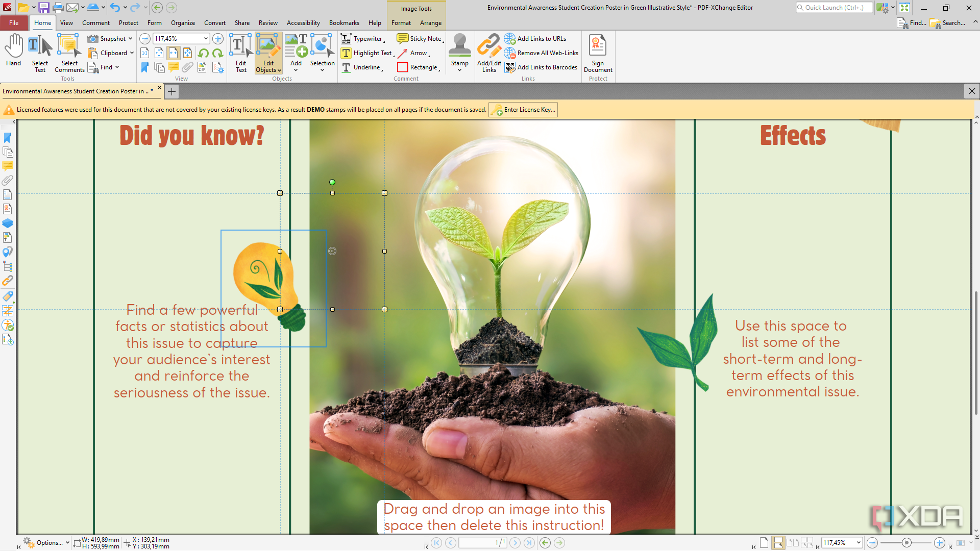The image size is (980, 551).
Task: Switch to two pages continuous layout
Action: (807, 543)
